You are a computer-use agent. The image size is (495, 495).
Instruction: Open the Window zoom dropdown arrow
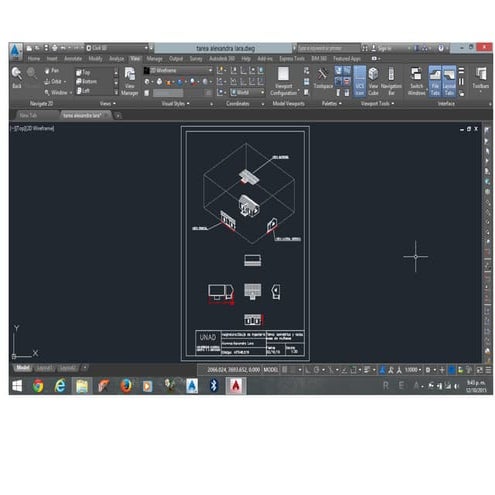(x=70, y=92)
